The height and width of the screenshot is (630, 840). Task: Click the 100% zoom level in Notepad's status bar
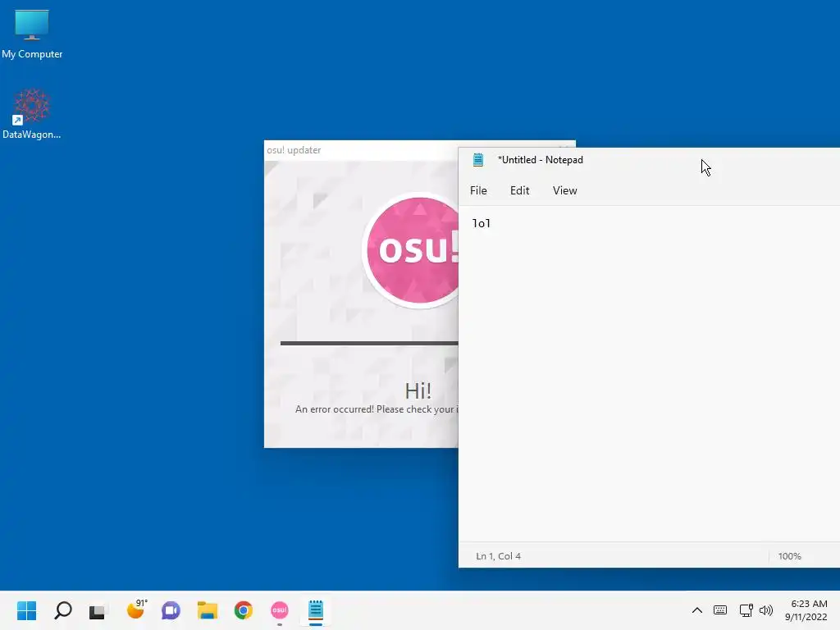pyautogui.click(x=790, y=556)
